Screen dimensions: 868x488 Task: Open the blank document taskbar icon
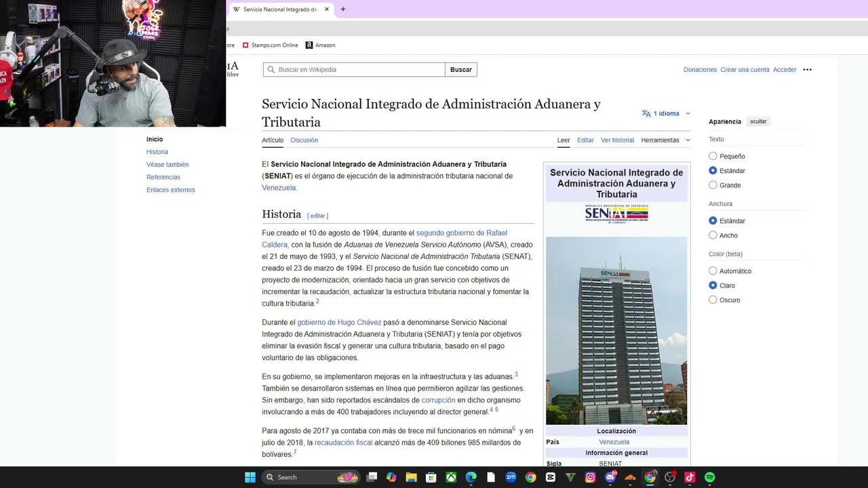point(491,477)
